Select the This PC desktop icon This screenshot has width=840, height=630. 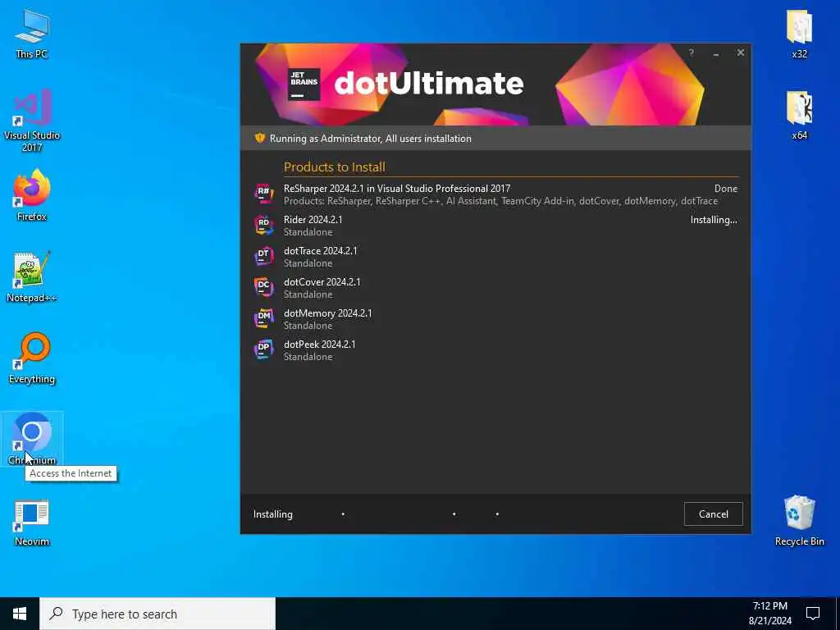(32, 33)
